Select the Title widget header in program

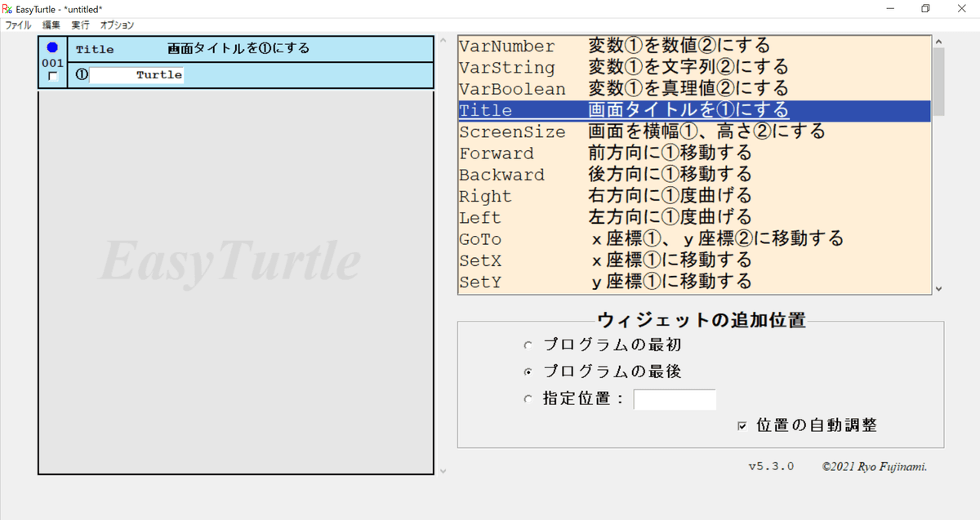click(x=250, y=49)
